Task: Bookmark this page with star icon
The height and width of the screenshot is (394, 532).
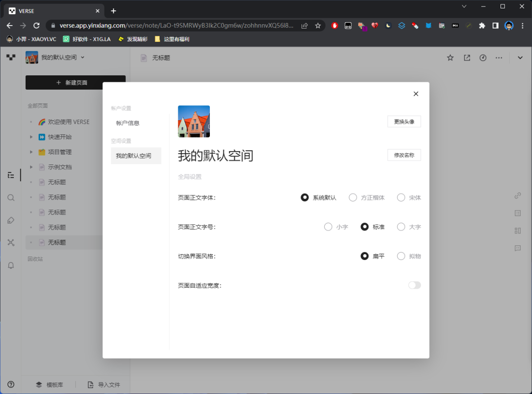Action: pyautogui.click(x=318, y=26)
